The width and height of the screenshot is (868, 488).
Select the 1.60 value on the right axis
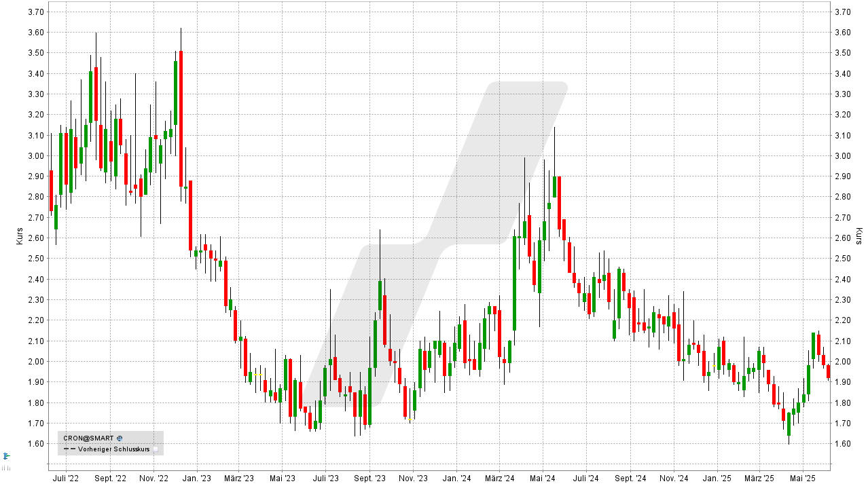843,444
